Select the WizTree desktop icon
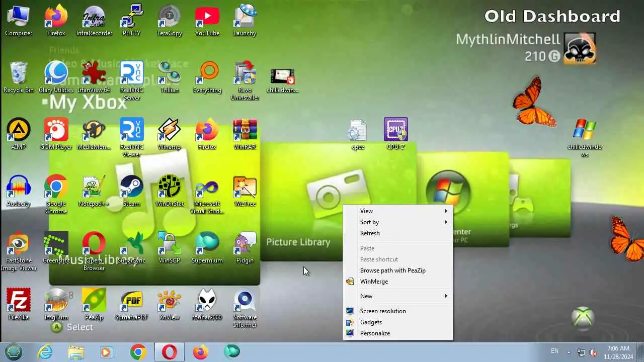This screenshot has height=362, width=644. [x=245, y=191]
